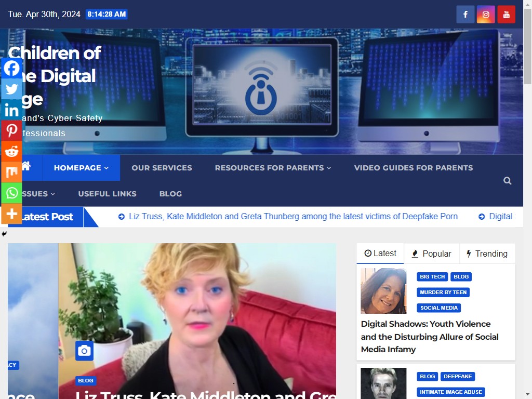Switch to the Trending tab
532x399 pixels.
[x=487, y=254]
